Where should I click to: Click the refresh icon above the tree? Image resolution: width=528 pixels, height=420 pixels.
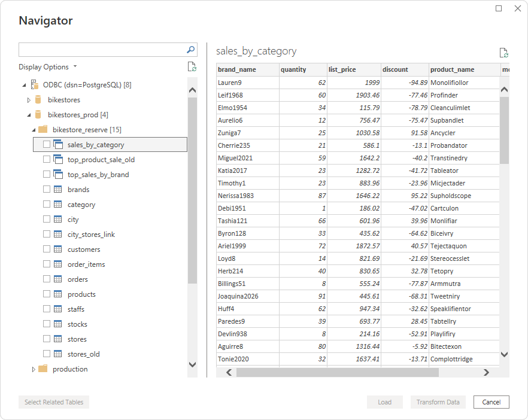pyautogui.click(x=192, y=67)
